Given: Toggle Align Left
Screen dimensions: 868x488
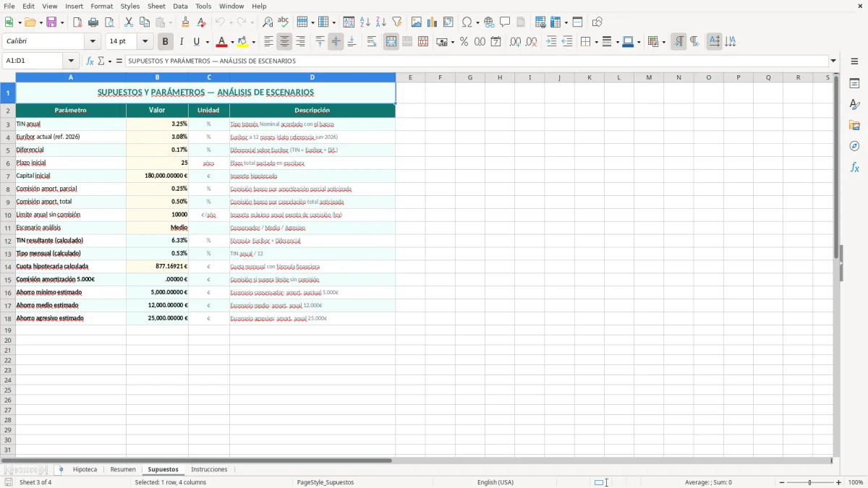Looking at the screenshot, I should [269, 42].
